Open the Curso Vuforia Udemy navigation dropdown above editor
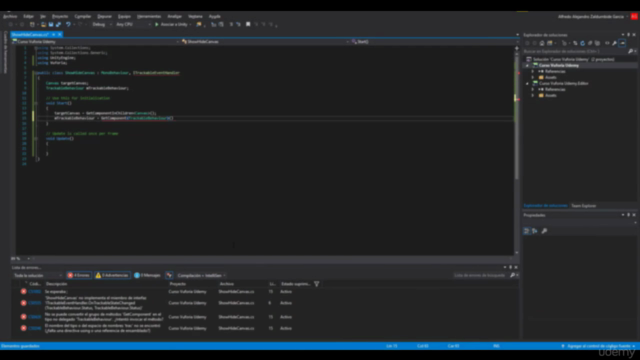The height and width of the screenshot is (360, 640). point(96,42)
